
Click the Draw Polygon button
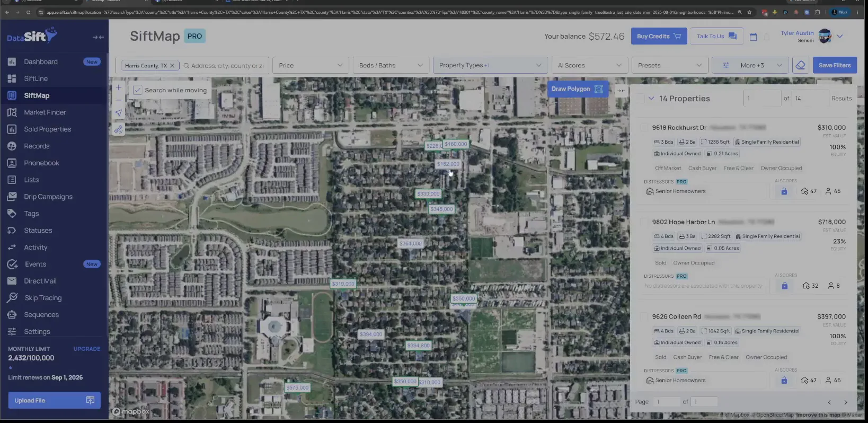click(577, 89)
